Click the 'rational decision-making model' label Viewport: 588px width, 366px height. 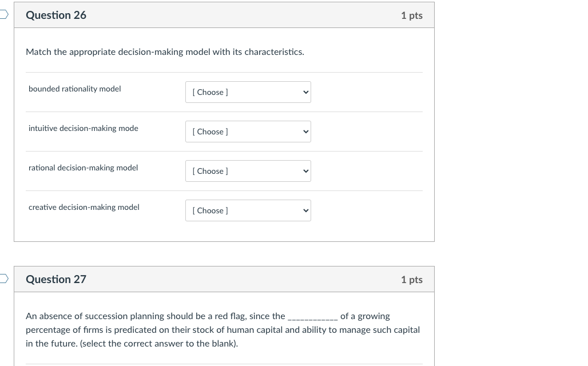(84, 168)
